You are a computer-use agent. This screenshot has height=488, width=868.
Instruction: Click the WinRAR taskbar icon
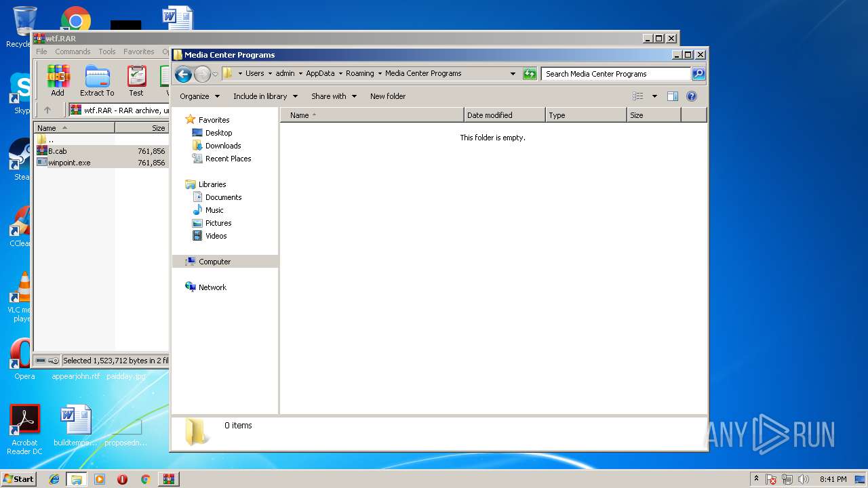tap(168, 479)
